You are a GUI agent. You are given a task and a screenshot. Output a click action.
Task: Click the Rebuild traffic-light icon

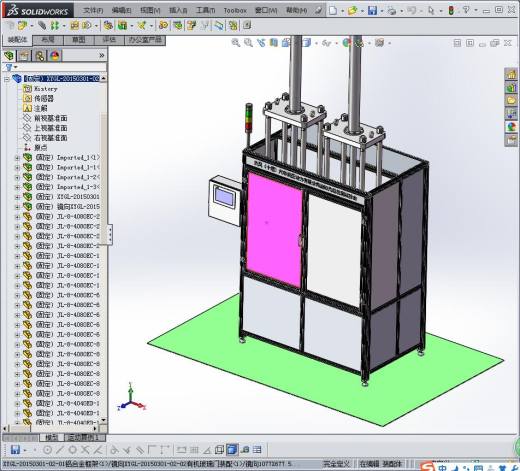[451, 11]
